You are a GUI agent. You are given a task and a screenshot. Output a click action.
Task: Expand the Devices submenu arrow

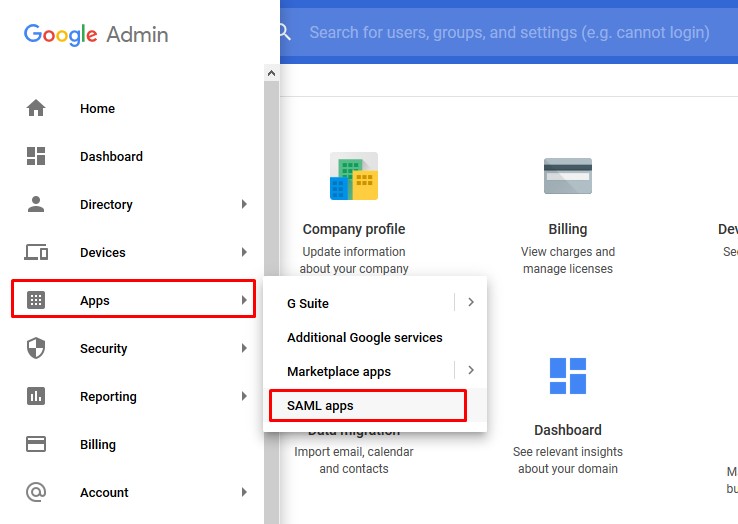(244, 252)
